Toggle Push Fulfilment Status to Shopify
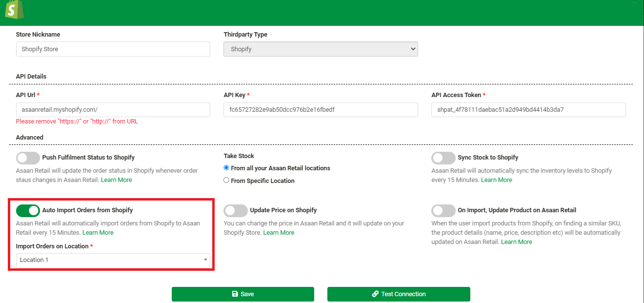644x303 pixels. pyautogui.click(x=28, y=158)
